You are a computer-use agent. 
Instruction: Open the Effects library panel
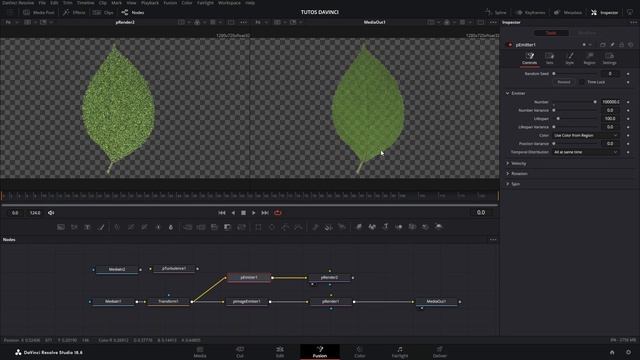click(74, 13)
